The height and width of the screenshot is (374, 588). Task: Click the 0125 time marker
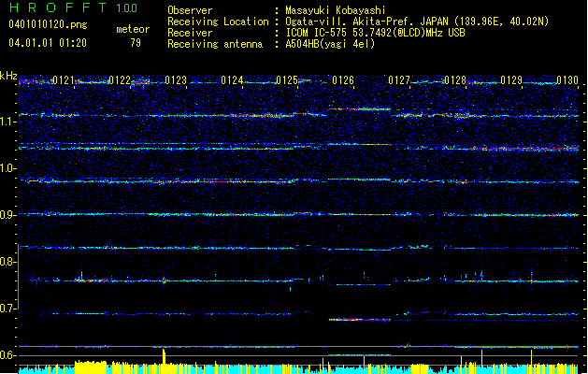click(287, 80)
